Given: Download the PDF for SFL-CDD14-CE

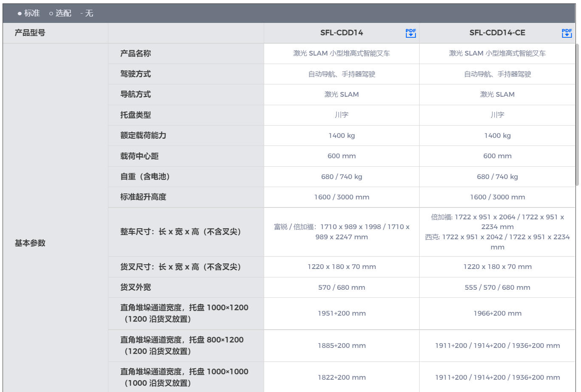Looking at the screenshot, I should point(567,33).
